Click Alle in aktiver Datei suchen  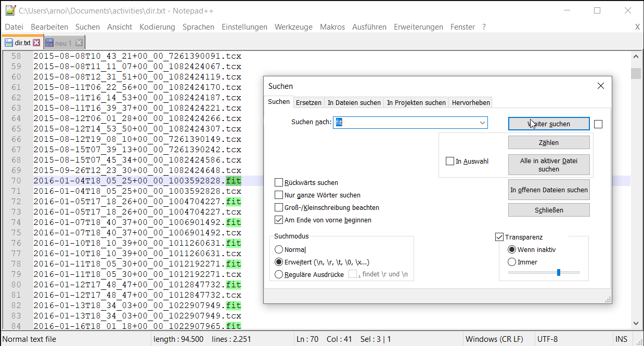[549, 165]
